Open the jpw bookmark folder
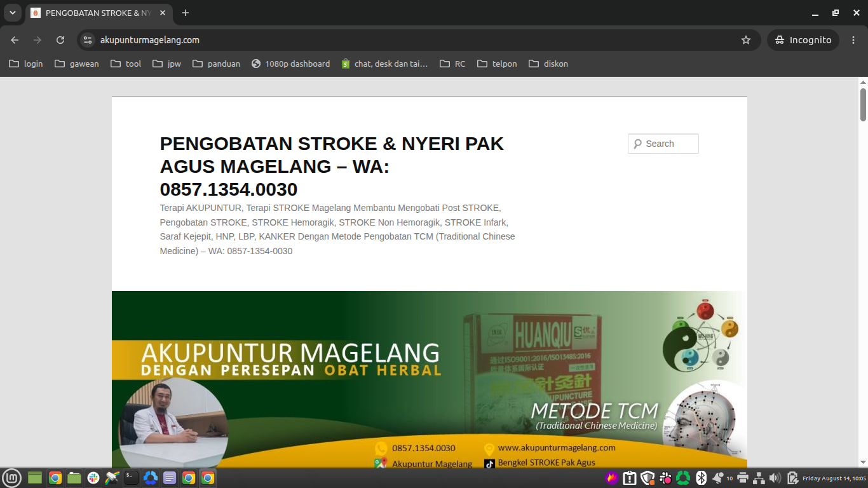 click(x=166, y=64)
